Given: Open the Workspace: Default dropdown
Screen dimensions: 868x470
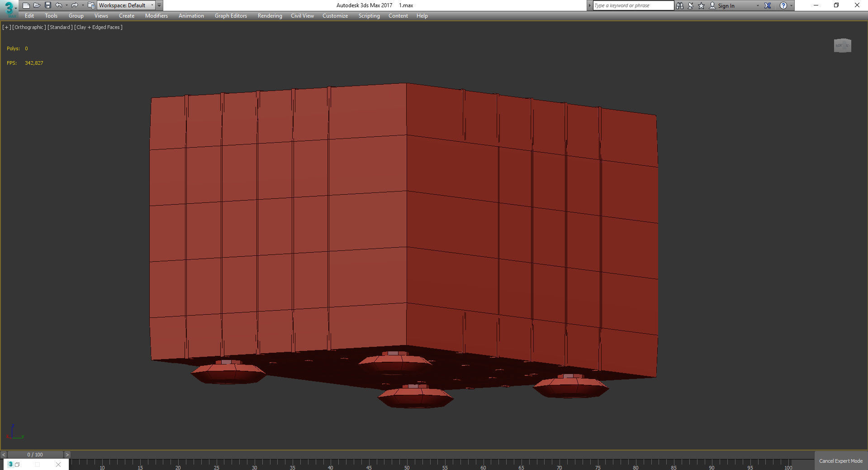Looking at the screenshot, I should click(x=126, y=5).
